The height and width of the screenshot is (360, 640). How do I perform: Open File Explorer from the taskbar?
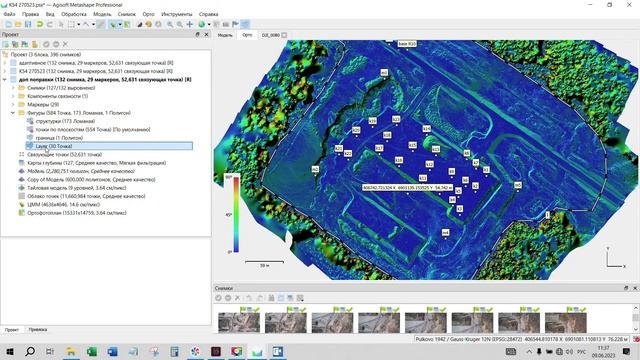(x=71, y=351)
